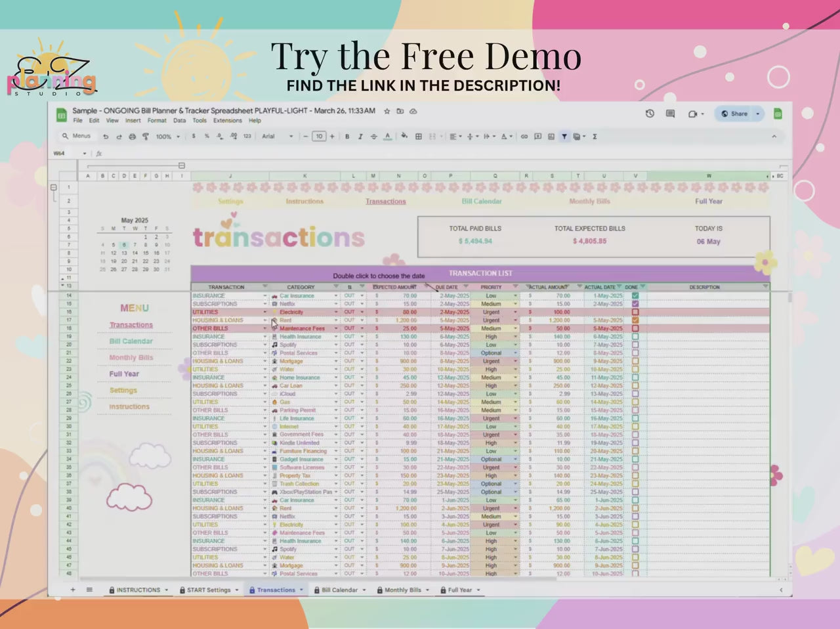The height and width of the screenshot is (629, 840).
Task: Open filter on Priority column header
Action: click(x=515, y=287)
